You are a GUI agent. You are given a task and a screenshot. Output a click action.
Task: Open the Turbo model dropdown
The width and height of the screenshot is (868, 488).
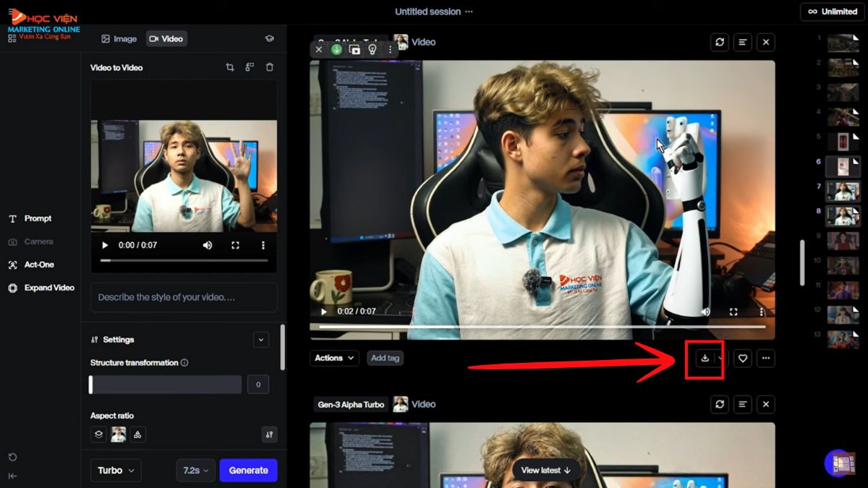[116, 470]
